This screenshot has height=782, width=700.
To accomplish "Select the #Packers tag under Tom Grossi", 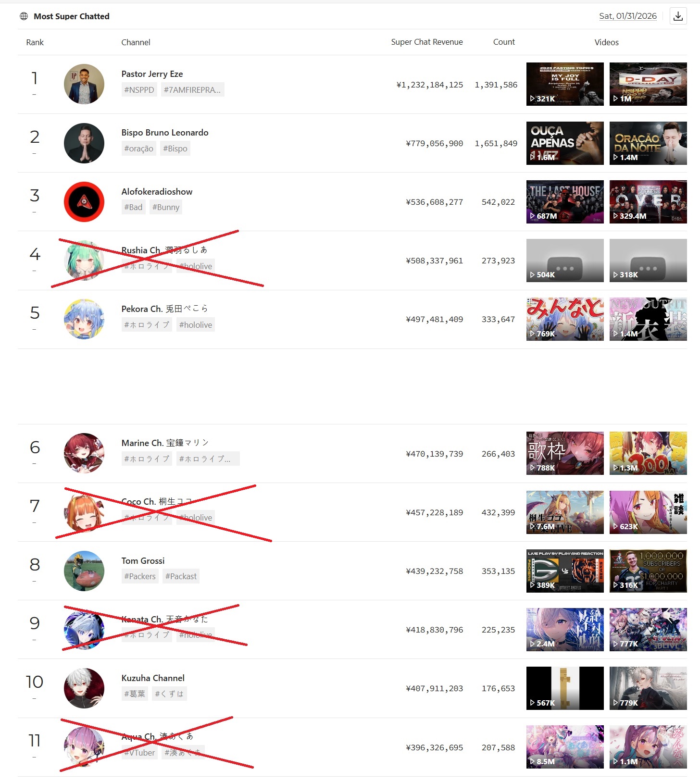I will tap(140, 576).
